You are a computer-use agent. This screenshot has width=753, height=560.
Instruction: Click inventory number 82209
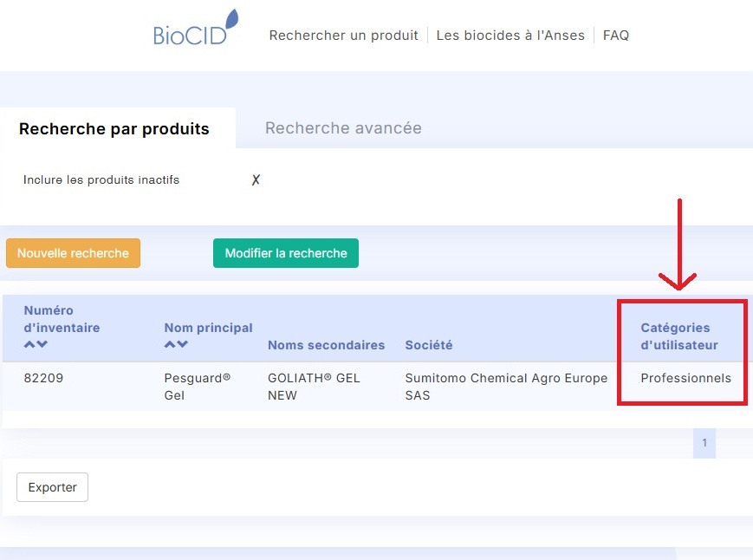click(43, 378)
